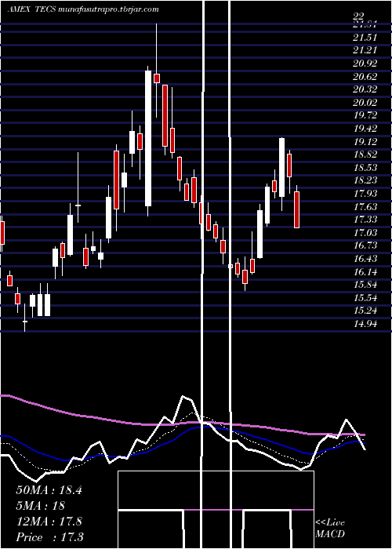Click the 17.63 price axis label

point(365,206)
